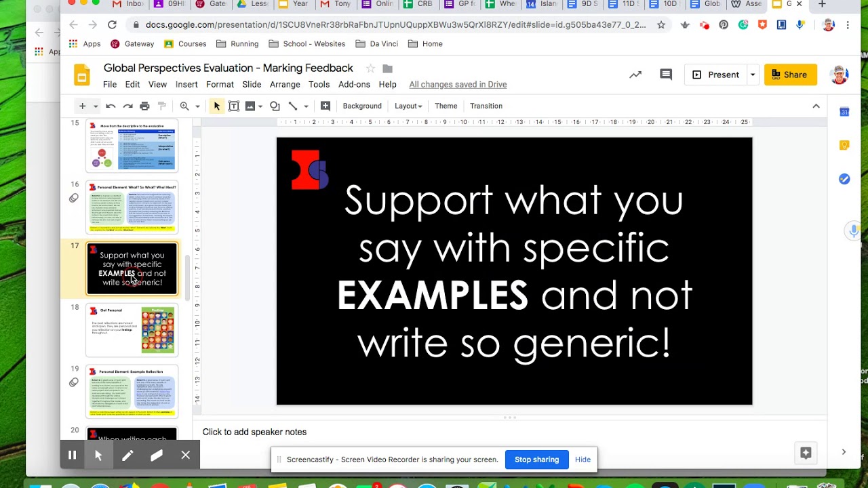Click Stop sharing button
The height and width of the screenshot is (488, 868).
coord(536,460)
